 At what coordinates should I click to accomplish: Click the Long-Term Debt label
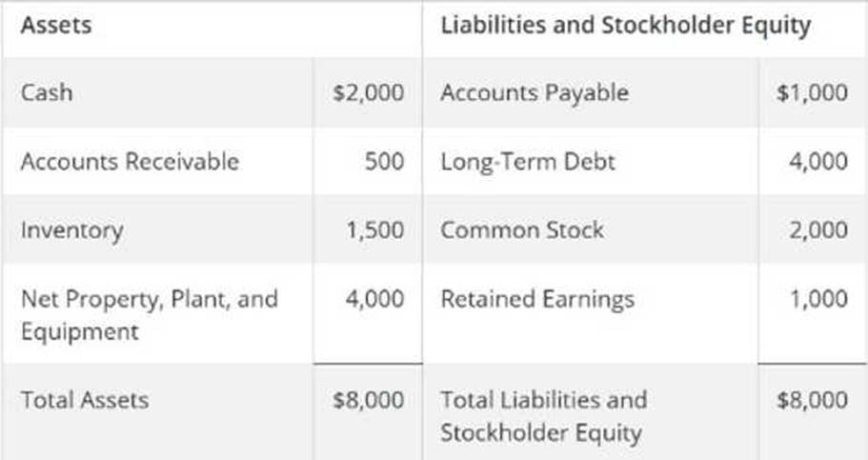coord(528,161)
